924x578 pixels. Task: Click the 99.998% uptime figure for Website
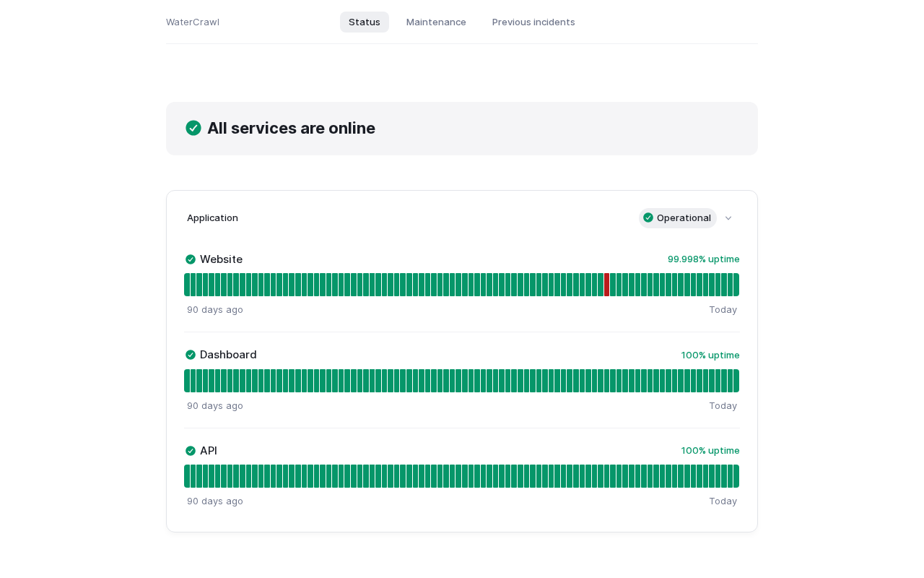click(x=703, y=259)
